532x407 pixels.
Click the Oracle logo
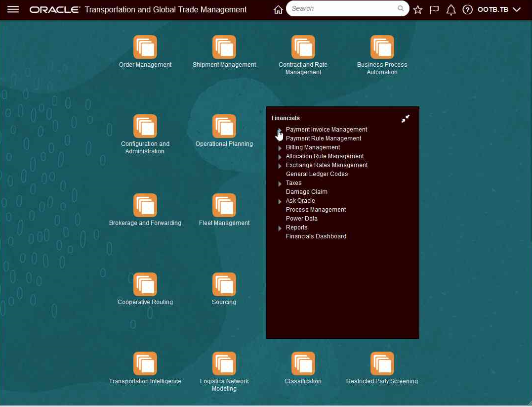pos(55,9)
